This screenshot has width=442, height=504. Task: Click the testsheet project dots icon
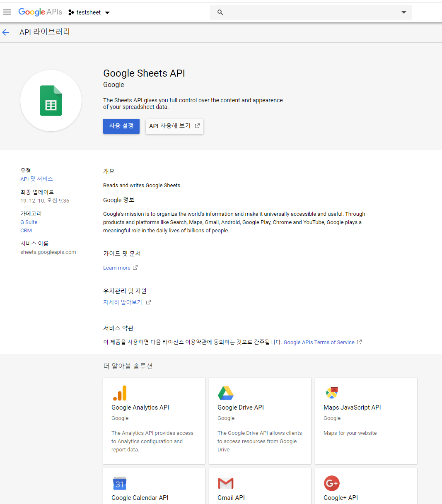(71, 12)
